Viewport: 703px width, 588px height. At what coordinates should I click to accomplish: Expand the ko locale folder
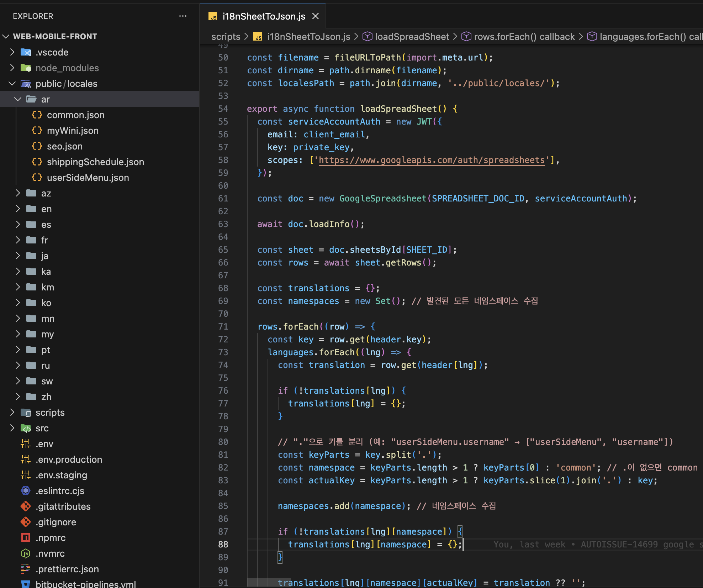pyautogui.click(x=18, y=303)
